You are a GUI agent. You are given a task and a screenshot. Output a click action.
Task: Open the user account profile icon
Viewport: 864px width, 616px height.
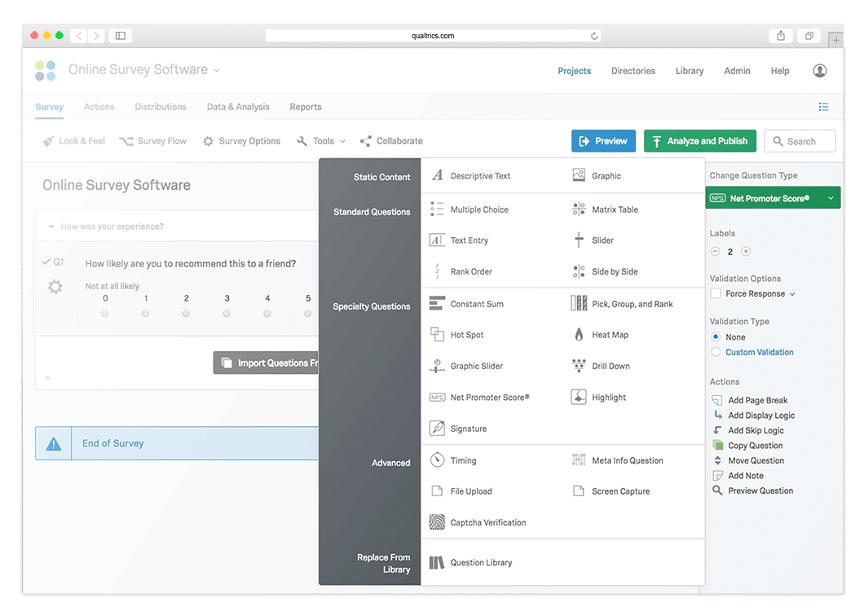tap(819, 71)
